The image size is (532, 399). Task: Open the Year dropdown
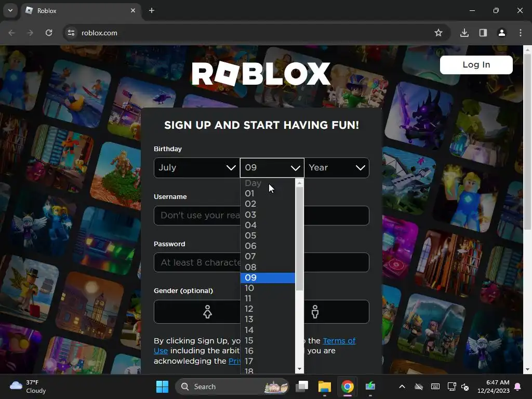337,168
